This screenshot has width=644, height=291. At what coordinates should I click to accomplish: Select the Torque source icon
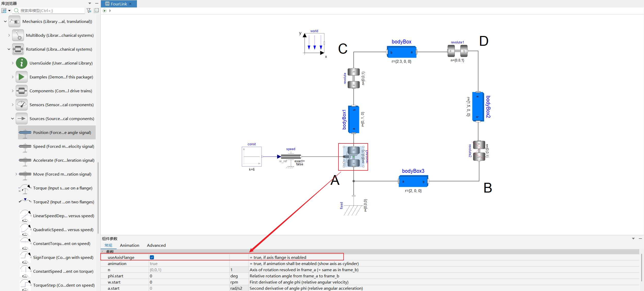25,188
